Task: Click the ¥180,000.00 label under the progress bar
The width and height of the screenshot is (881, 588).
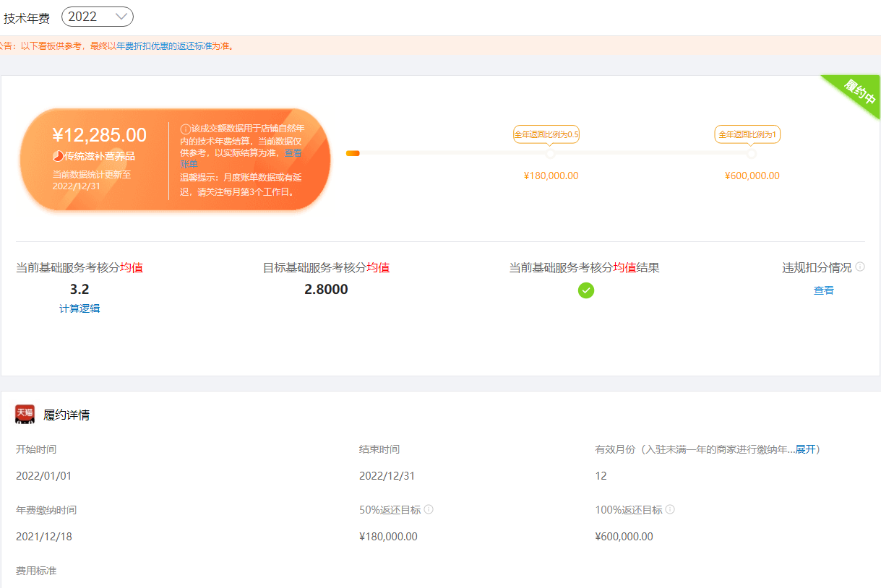Action: [x=551, y=176]
